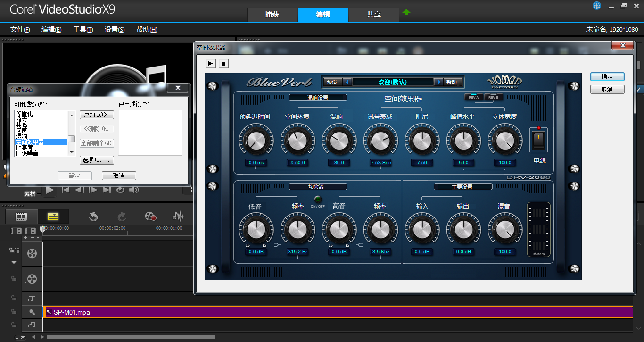This screenshot has width=644, height=342.
Task: Select the SP-M01.mpa audio clip
Action: 338,312
